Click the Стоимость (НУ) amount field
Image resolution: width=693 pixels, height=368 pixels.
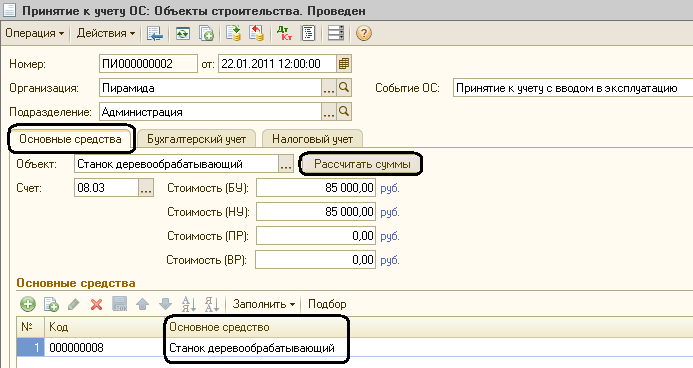click(316, 212)
